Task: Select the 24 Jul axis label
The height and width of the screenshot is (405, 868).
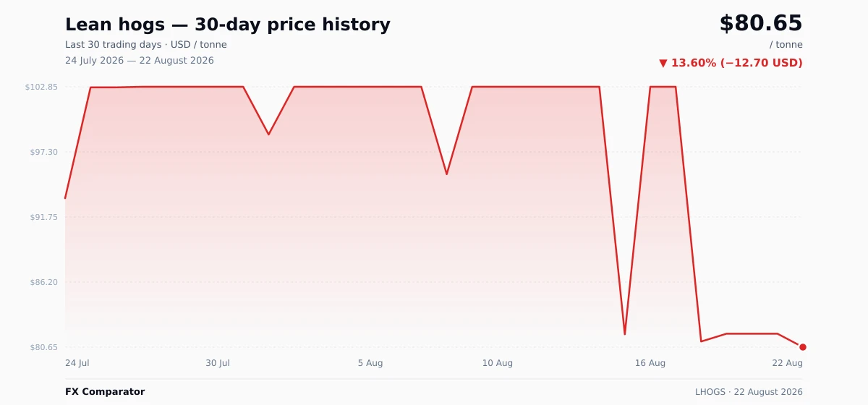Action: coord(77,363)
